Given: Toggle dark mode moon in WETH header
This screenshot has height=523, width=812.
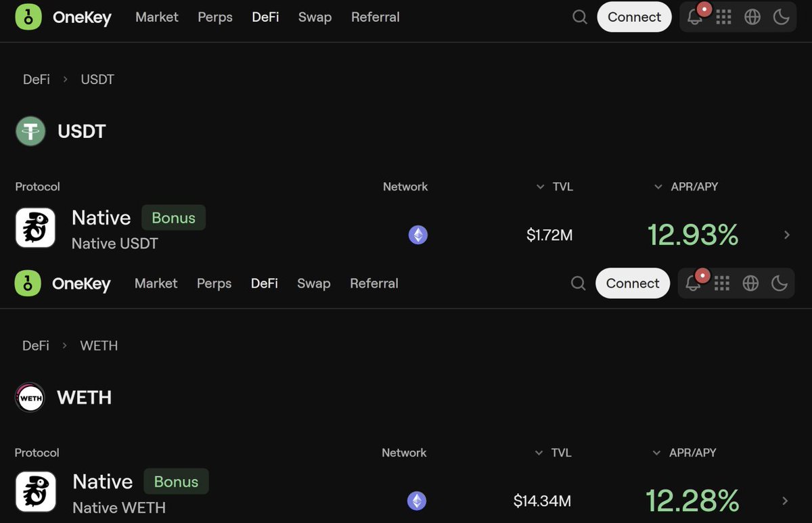Looking at the screenshot, I should click(780, 283).
